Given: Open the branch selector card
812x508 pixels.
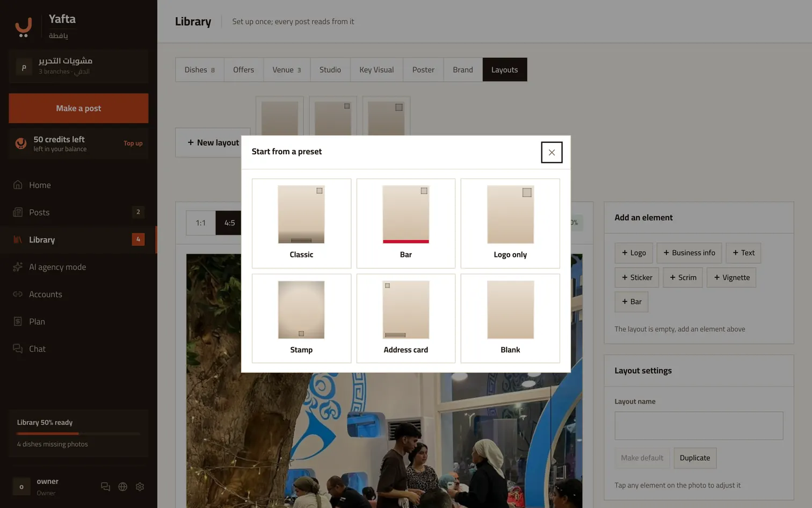Looking at the screenshot, I should 78,66.
